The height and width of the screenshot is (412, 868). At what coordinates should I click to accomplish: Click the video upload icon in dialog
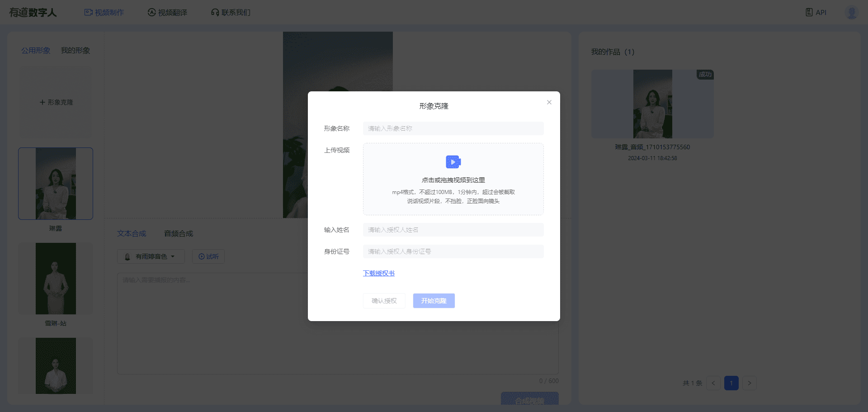(x=453, y=162)
